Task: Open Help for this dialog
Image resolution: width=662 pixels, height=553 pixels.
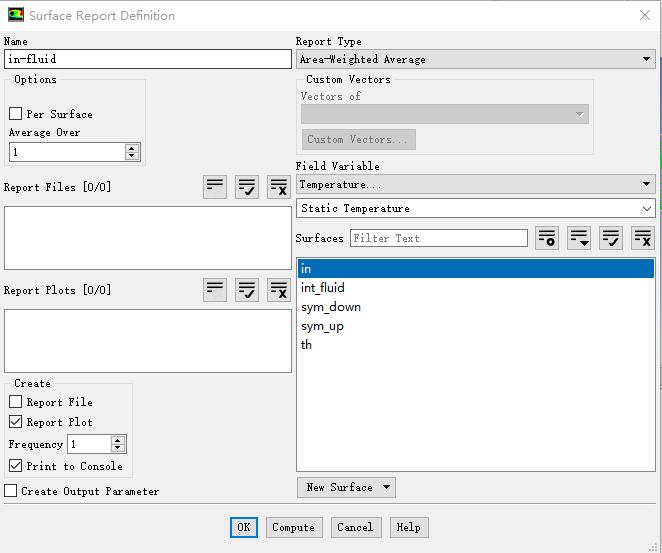Action: (x=409, y=527)
